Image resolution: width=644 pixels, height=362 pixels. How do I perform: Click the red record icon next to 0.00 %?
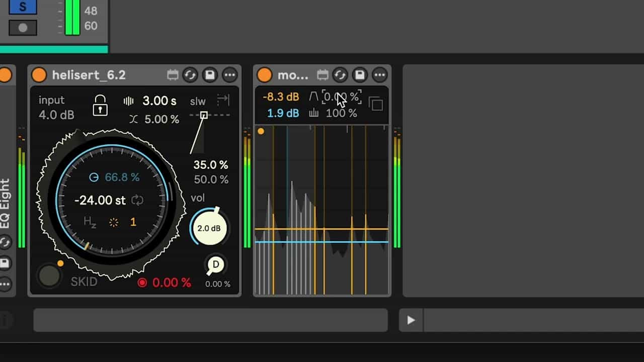(x=142, y=283)
